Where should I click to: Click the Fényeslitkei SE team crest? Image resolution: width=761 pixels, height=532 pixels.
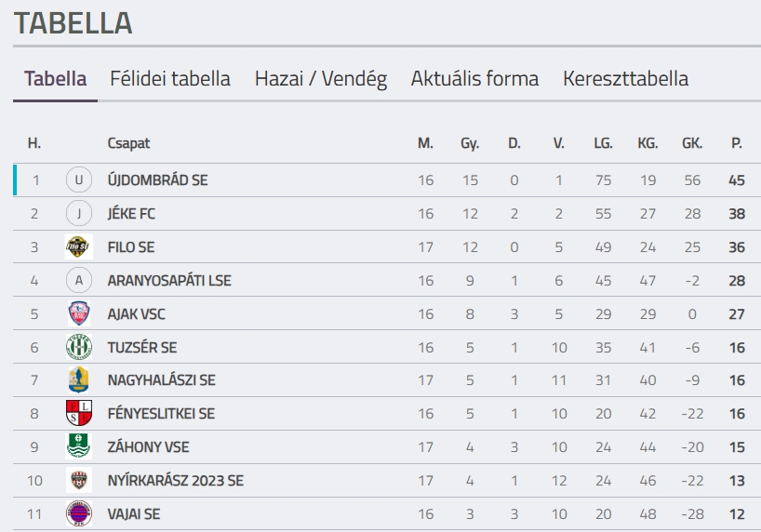click(78, 414)
